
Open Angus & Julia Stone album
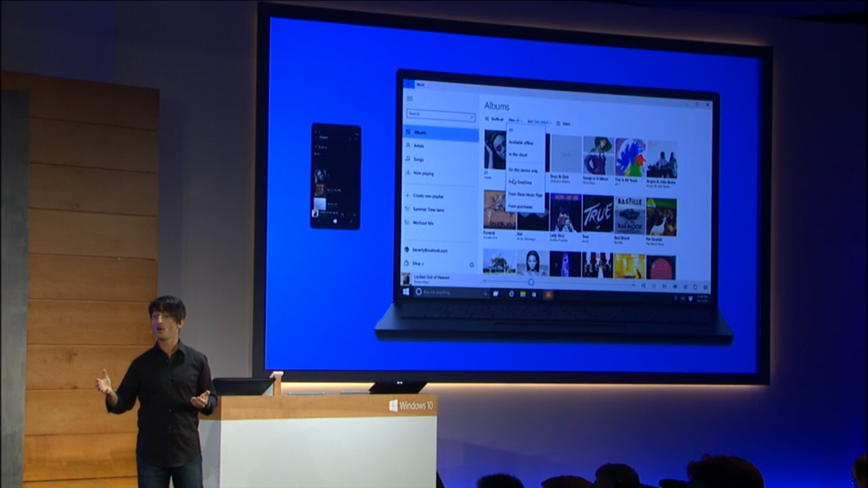click(661, 160)
